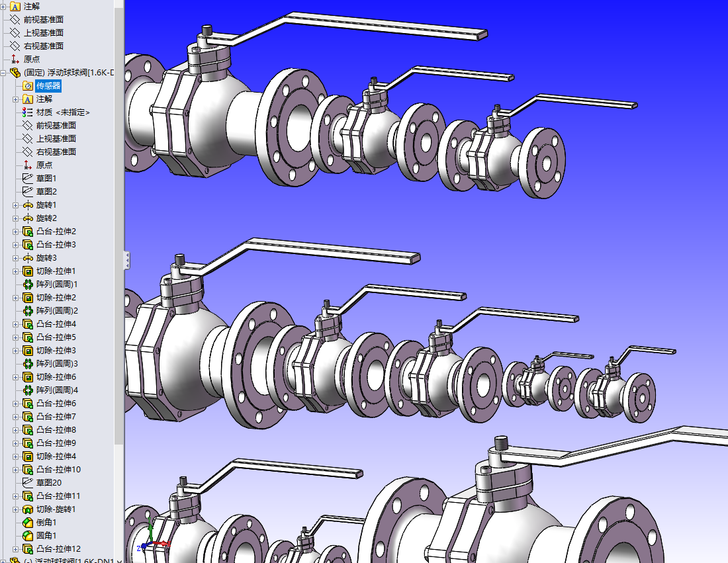Select the 阵列(圆周)2 tree item

57,311
